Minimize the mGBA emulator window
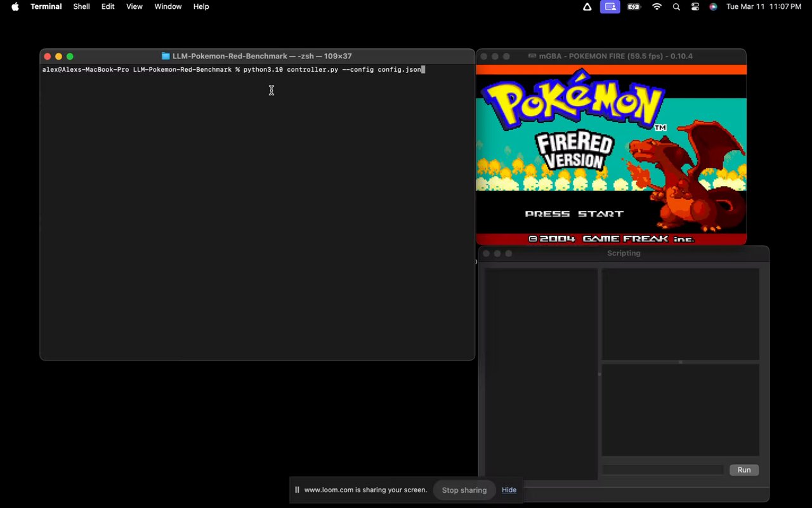 tap(495, 57)
